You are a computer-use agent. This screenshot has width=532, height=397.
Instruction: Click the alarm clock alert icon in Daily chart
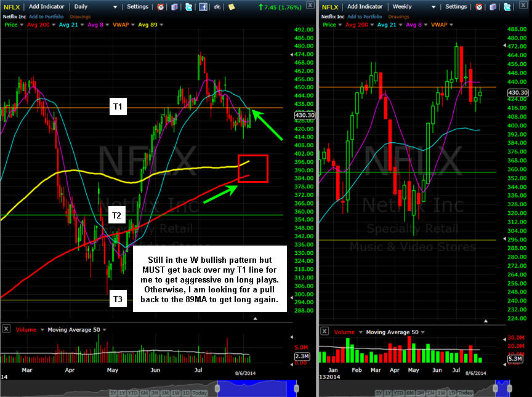(161, 7)
